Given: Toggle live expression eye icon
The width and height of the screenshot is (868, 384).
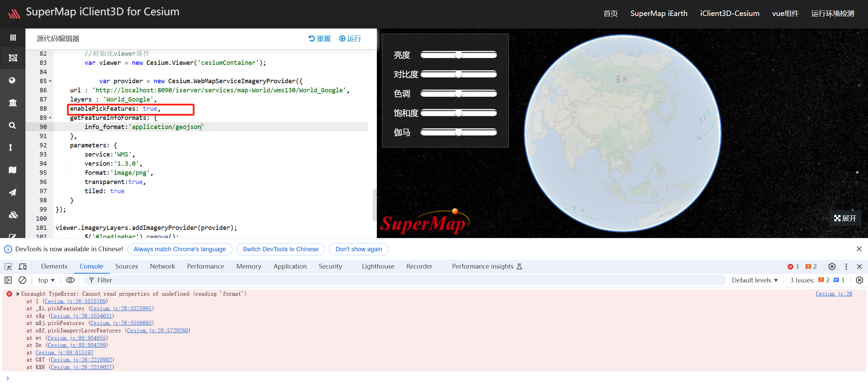Looking at the screenshot, I should click(70, 280).
